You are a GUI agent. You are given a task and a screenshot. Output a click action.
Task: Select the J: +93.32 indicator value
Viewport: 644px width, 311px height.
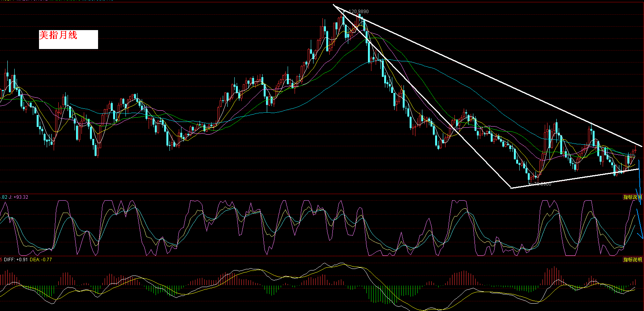coord(18,197)
